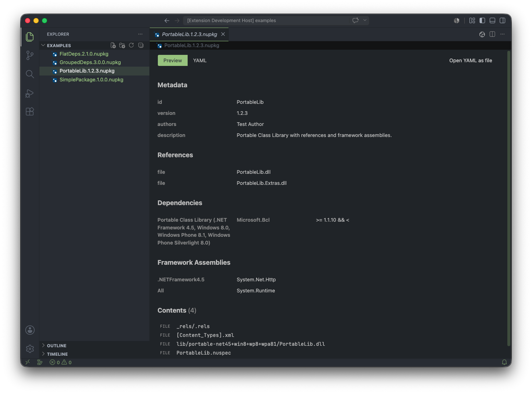Image resolution: width=532 pixels, height=394 pixels.
Task: Go forward using the navigation arrow
Action: click(177, 21)
